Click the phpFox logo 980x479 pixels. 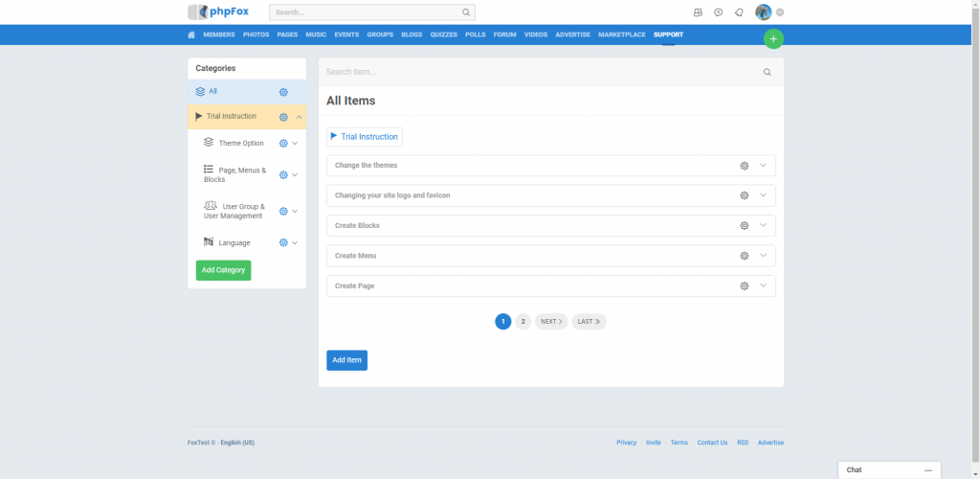pos(218,11)
